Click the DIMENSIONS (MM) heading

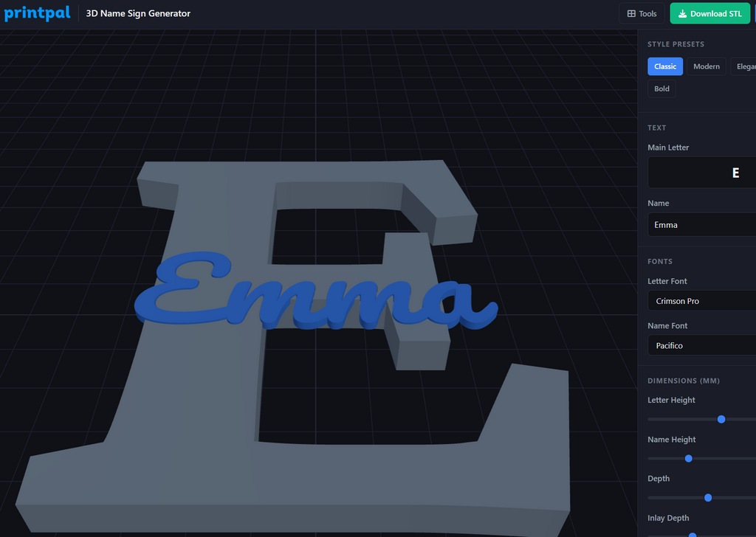point(683,381)
